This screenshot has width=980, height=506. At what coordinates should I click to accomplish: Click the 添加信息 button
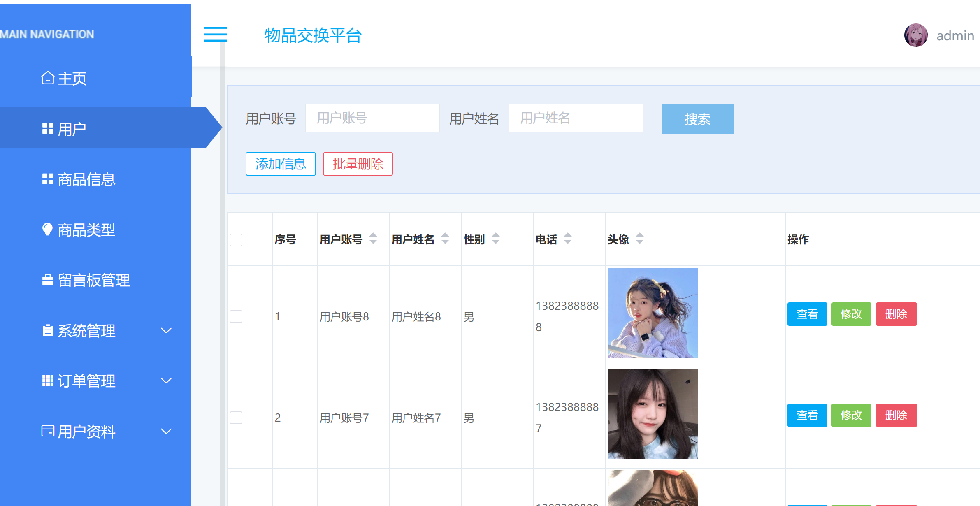281,164
